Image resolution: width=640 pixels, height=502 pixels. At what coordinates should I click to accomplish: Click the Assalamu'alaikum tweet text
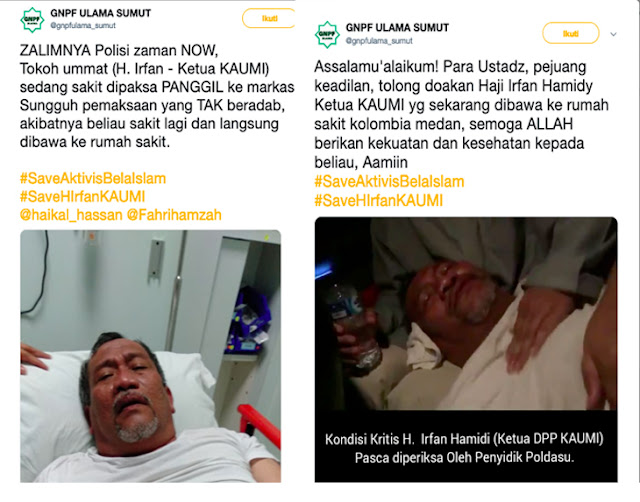461,114
